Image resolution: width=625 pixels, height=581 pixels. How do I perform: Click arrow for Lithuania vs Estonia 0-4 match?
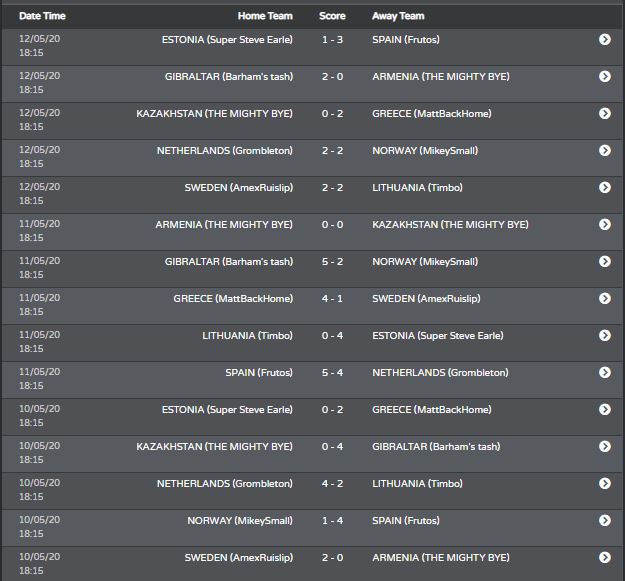(605, 336)
